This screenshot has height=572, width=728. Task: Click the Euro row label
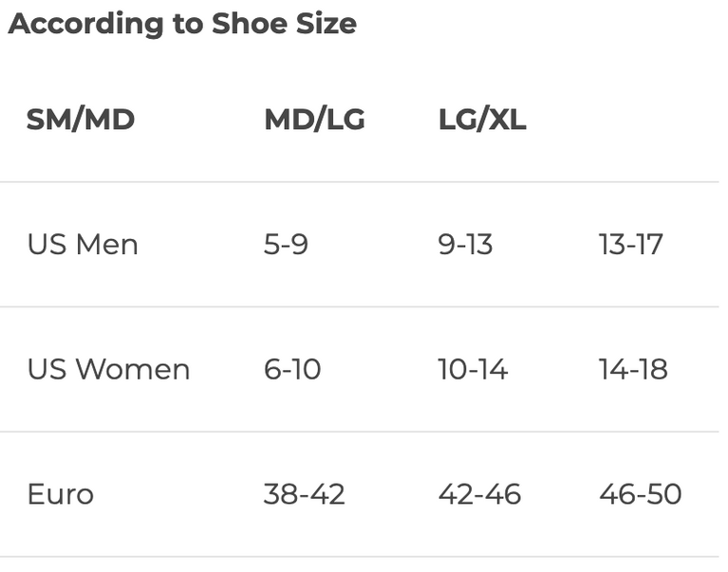pyautogui.click(x=61, y=494)
